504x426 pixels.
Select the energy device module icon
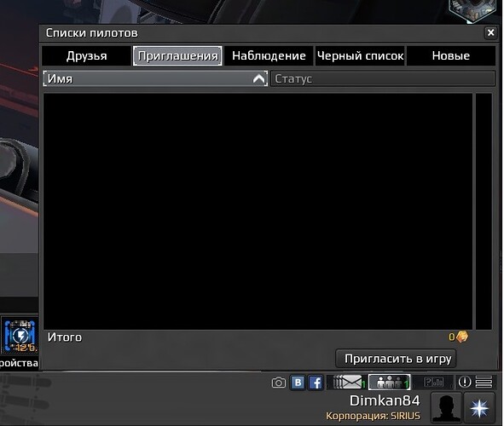point(20,336)
